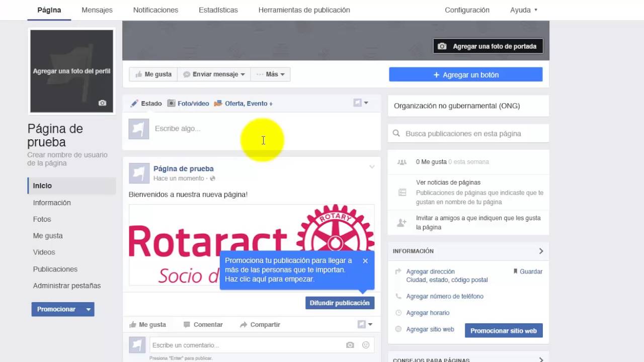Click Invitar a amigos link
Viewport: 644px width, 362px height.
(478, 223)
